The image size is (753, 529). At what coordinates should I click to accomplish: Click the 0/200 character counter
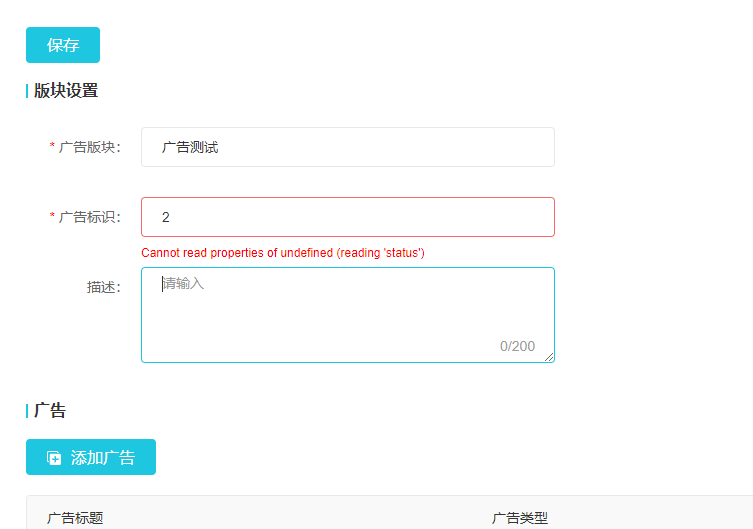click(517, 346)
